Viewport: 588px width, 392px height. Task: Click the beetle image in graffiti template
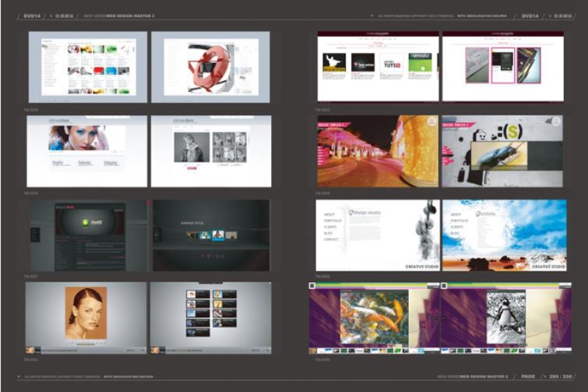point(499,156)
